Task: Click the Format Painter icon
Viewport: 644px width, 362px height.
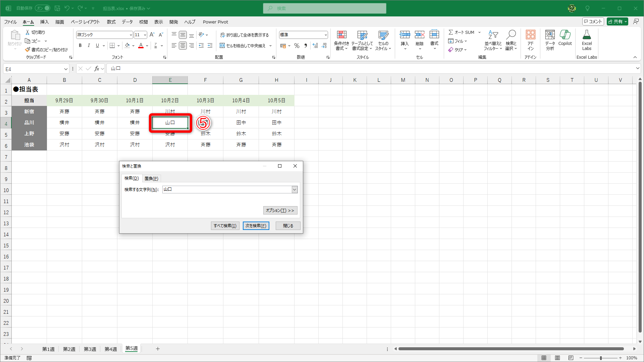Action: (x=28, y=50)
